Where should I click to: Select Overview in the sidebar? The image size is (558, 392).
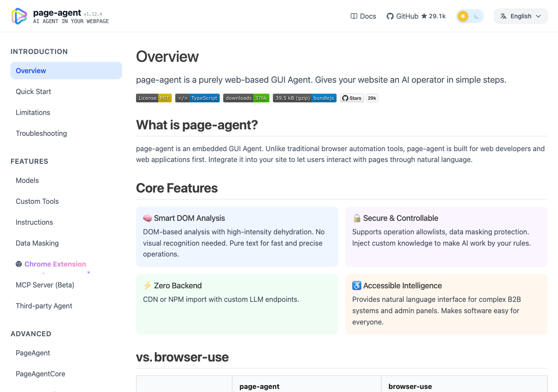(66, 71)
